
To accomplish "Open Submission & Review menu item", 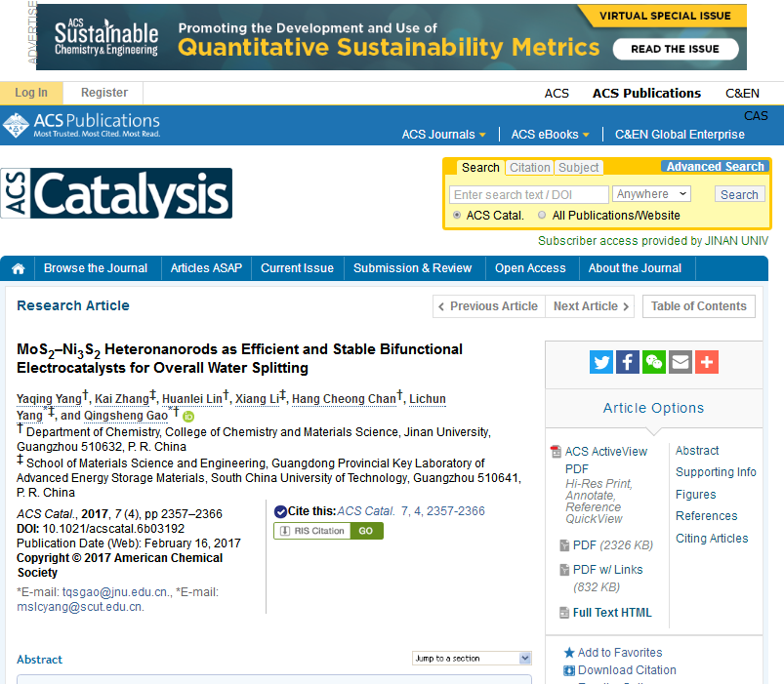I will pos(412,268).
